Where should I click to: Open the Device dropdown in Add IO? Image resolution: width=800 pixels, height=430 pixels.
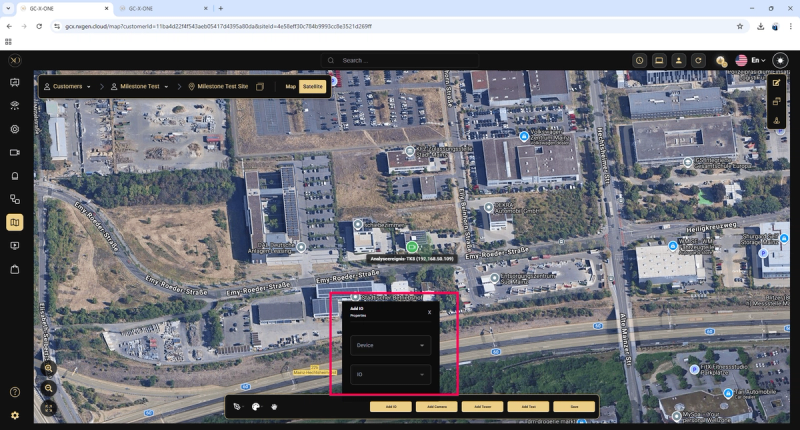[390, 345]
